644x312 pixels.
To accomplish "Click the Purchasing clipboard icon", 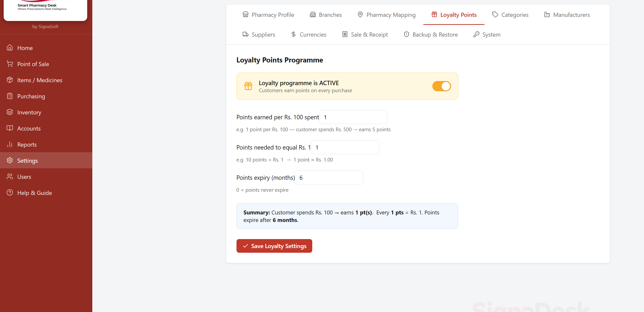I will pyautogui.click(x=10, y=96).
